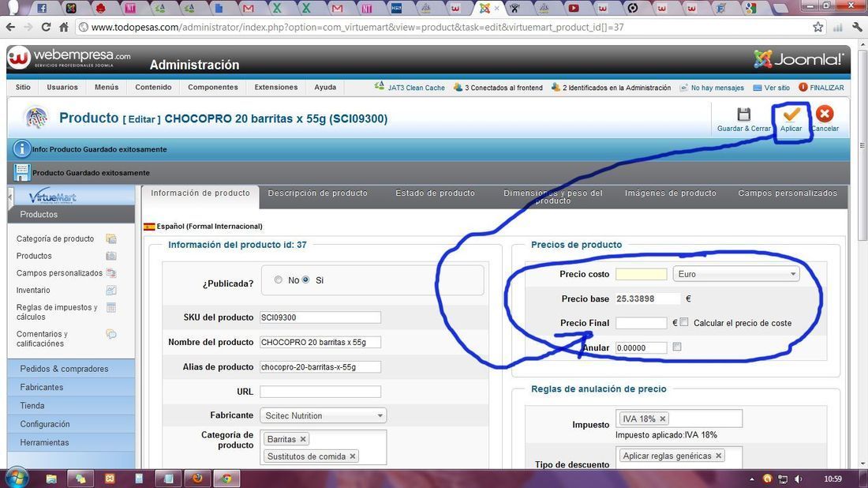Click 3 Conectados al frontend link

tap(503, 88)
